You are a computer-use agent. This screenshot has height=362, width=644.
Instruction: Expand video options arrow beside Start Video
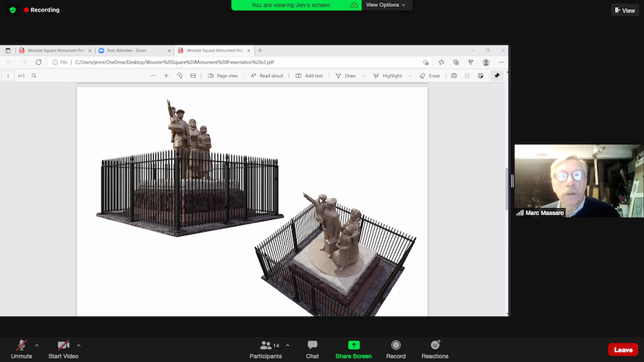coord(79,345)
